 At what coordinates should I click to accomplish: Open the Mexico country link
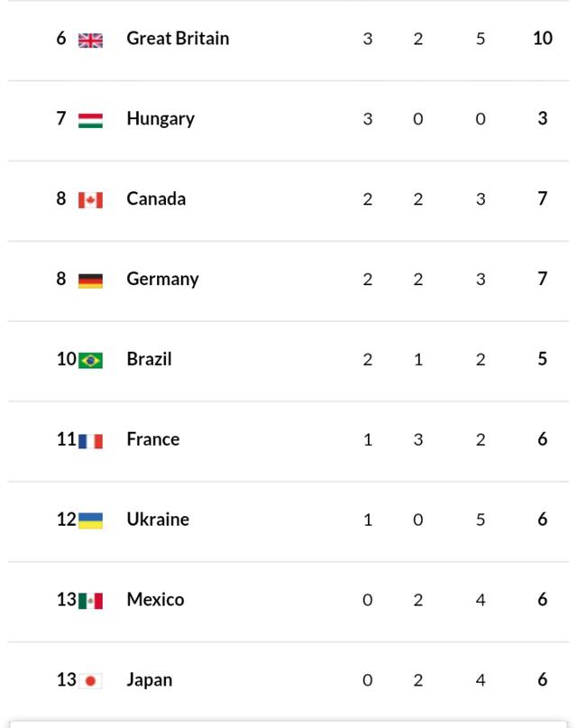click(155, 600)
